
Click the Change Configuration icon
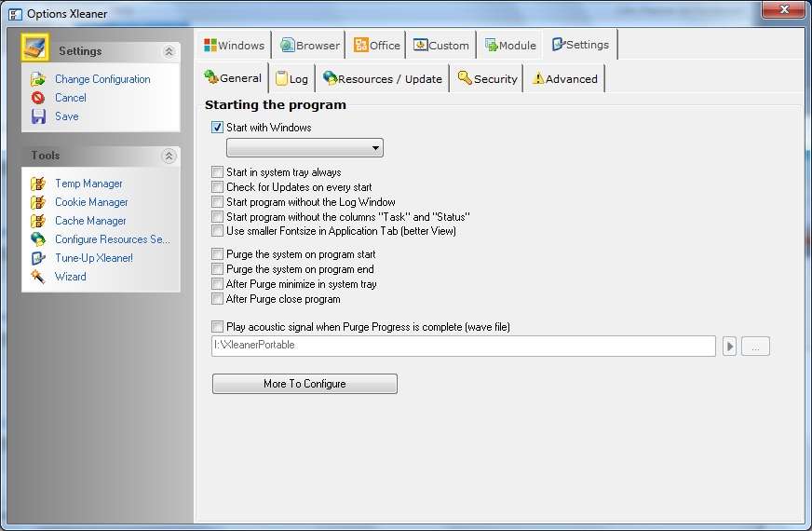point(38,79)
